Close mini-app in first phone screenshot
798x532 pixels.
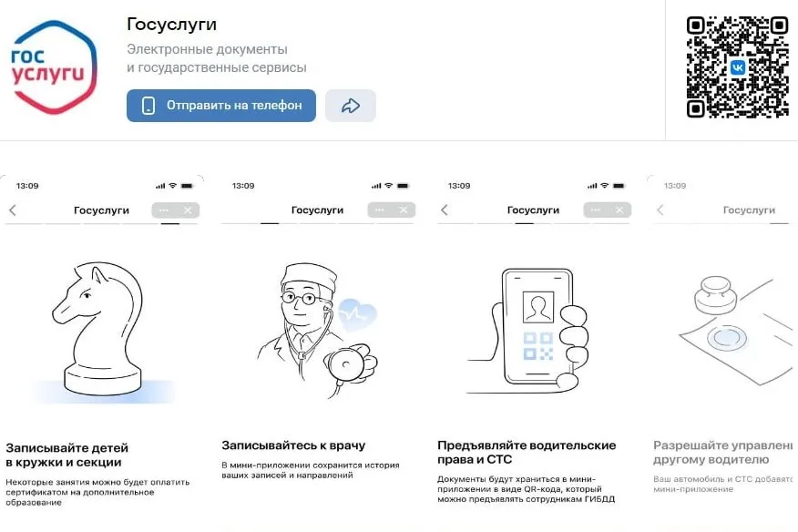[188, 210]
